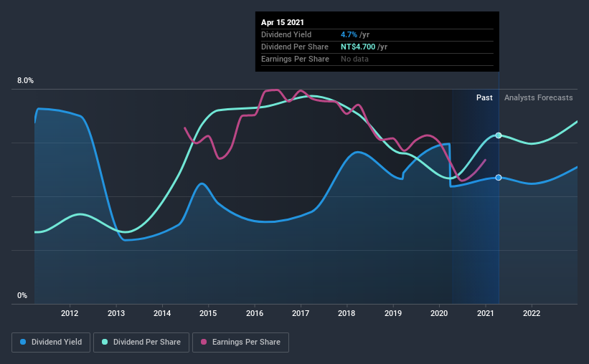Click the 2012 x-axis label
This screenshot has width=589, height=364.
(x=70, y=313)
